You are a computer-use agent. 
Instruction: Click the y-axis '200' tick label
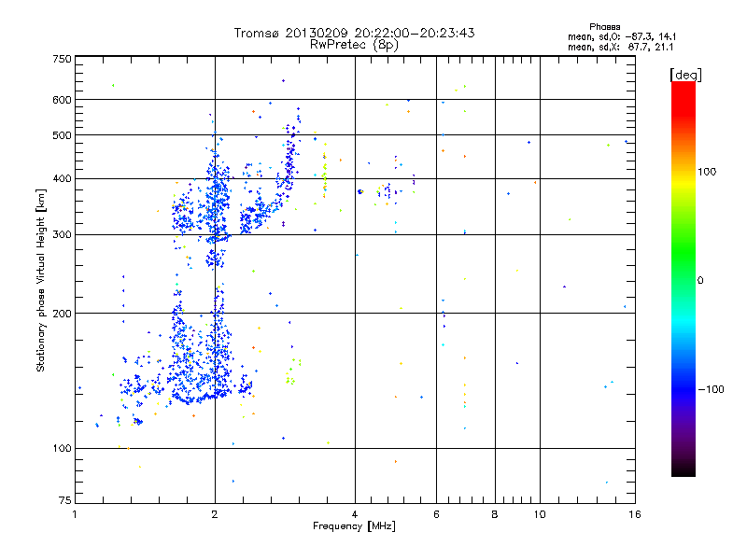click(x=62, y=314)
